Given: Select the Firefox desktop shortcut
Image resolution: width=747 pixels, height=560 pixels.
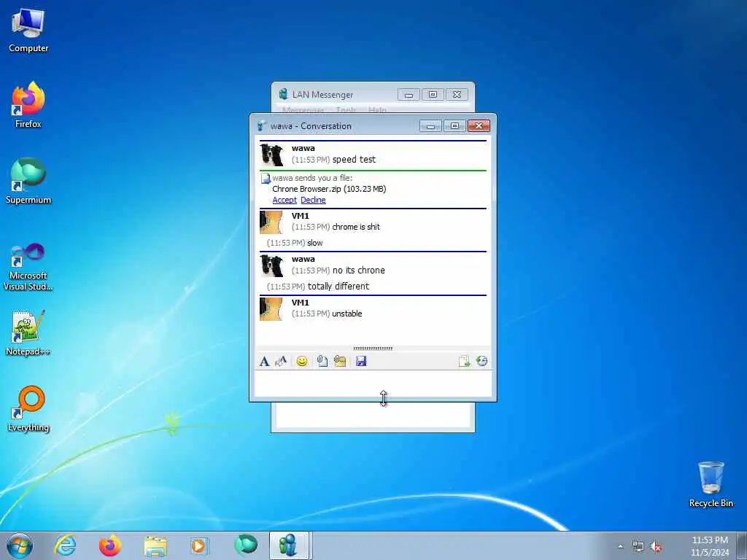Looking at the screenshot, I should [28, 105].
